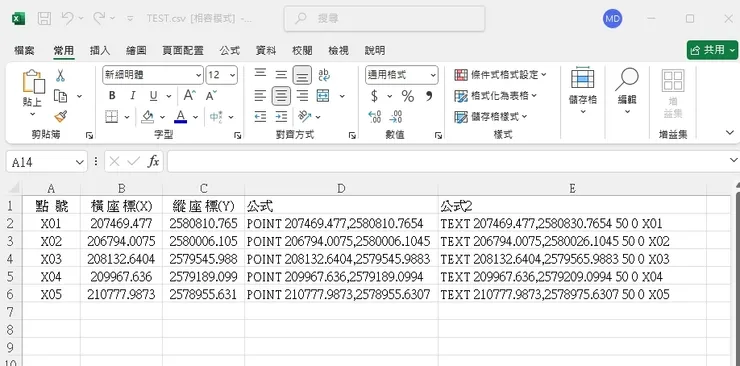Viewport: 740px width, 366px height.
Task: Click the currency dollar sign icon
Action: [x=374, y=96]
